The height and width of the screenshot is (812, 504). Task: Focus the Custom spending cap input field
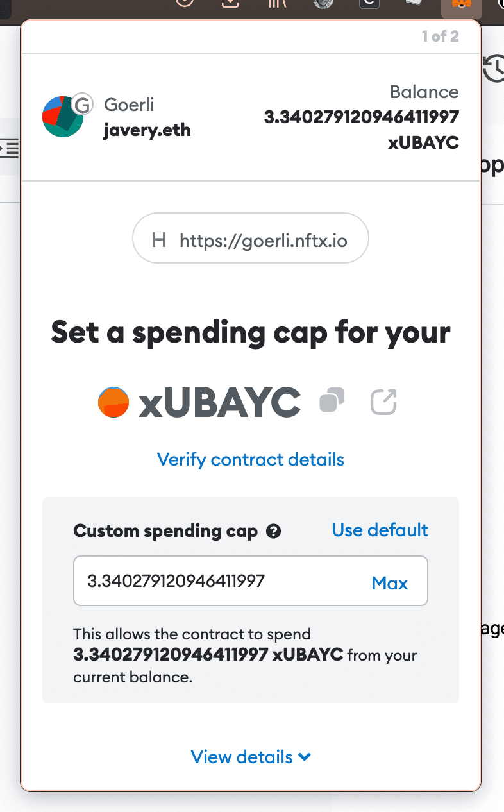click(x=218, y=581)
